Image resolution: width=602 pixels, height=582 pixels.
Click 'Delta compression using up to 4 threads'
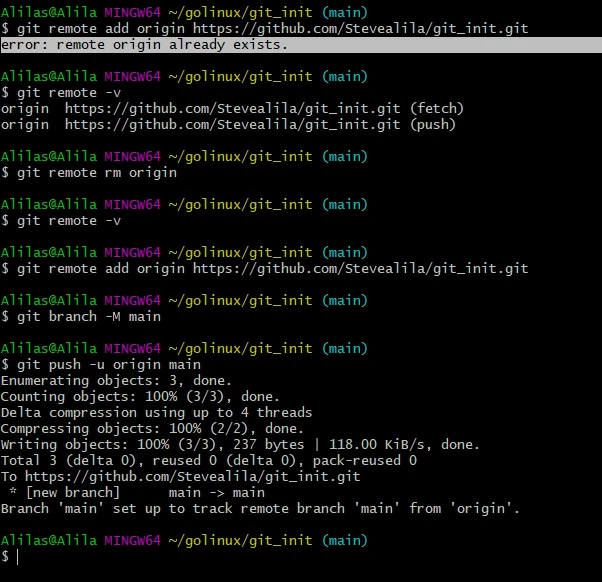coord(156,412)
